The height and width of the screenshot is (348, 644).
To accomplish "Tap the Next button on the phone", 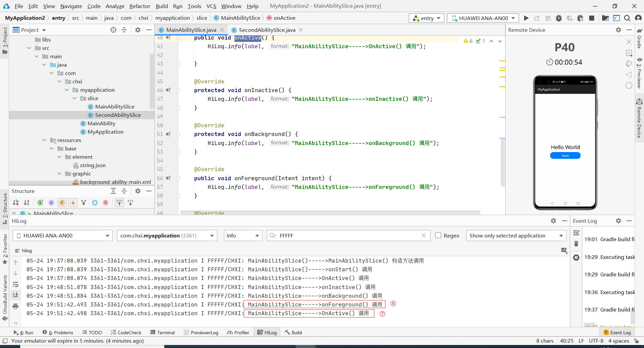I will pyautogui.click(x=565, y=155).
